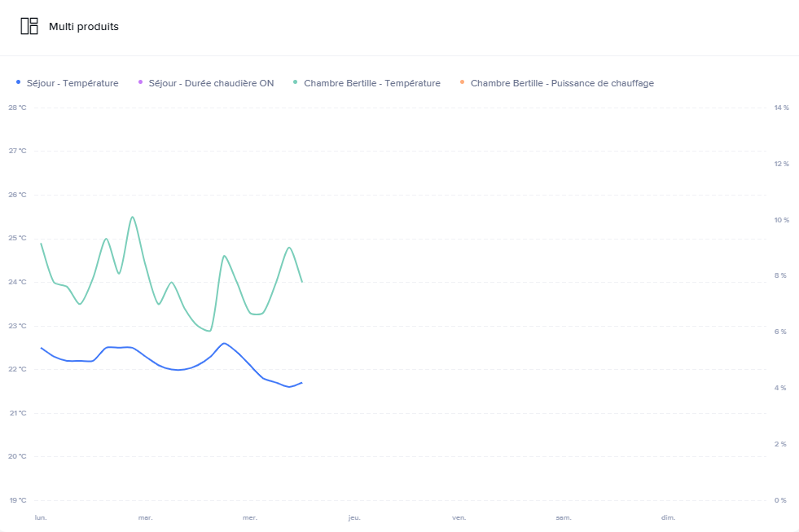Image resolution: width=799 pixels, height=532 pixels.
Task: Click the Multi produits layout icon
Action: (x=29, y=26)
